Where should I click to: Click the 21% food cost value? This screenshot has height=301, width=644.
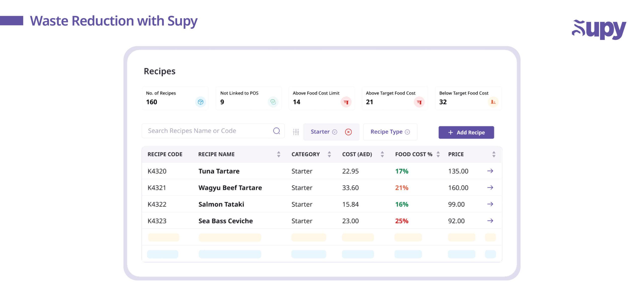(402, 188)
